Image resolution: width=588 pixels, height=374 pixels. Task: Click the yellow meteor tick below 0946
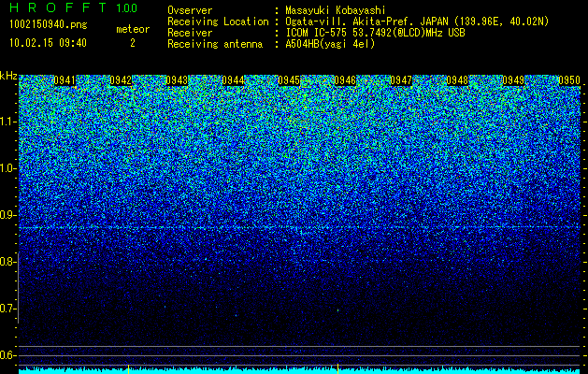click(337, 368)
